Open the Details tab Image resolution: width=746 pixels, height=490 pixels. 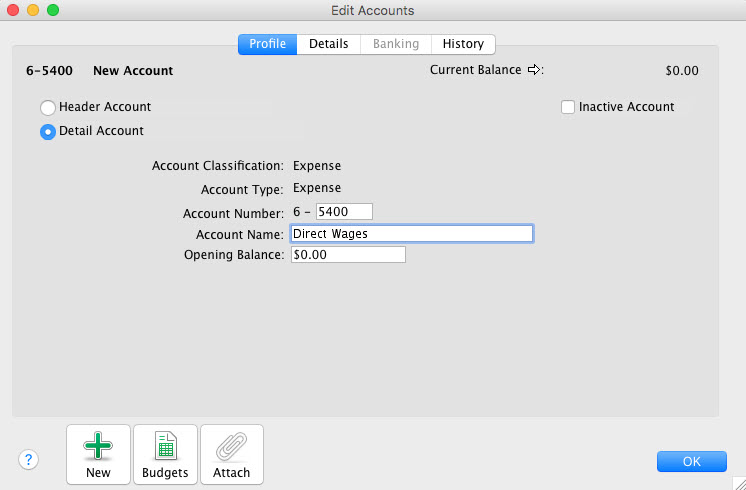tap(328, 44)
